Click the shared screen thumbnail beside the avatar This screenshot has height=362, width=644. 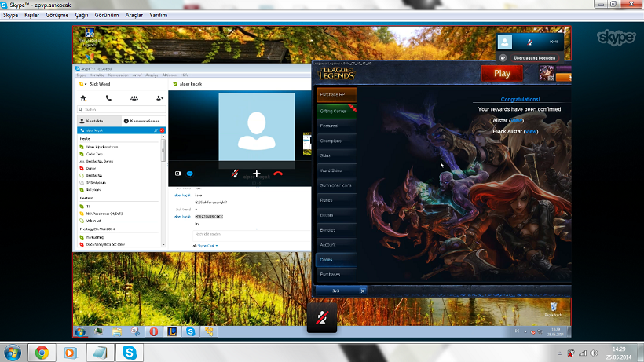(307, 144)
